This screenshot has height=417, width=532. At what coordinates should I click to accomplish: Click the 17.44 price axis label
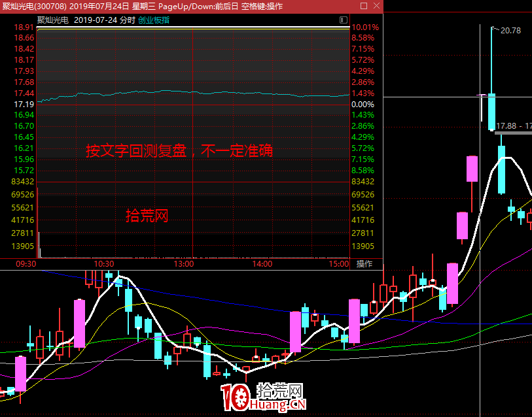[x=24, y=93]
